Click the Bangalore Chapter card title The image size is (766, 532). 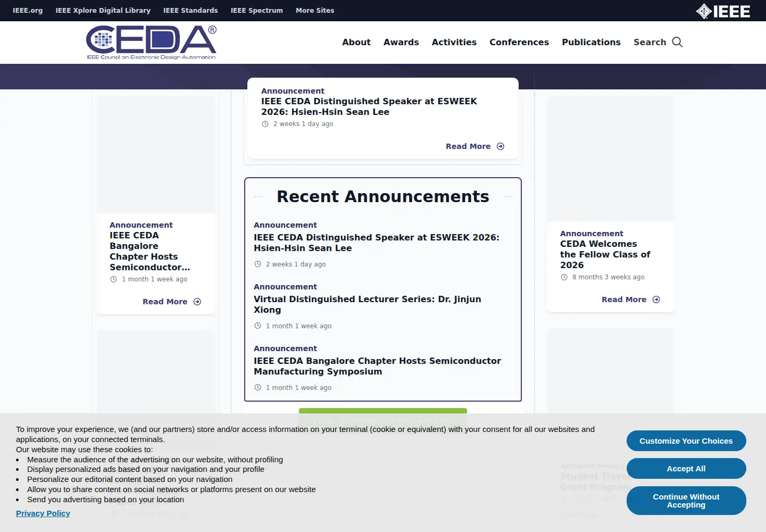click(x=149, y=251)
